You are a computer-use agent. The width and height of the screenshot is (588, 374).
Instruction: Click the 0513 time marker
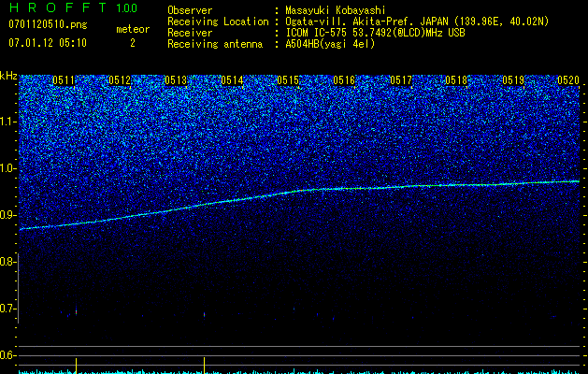pos(176,80)
